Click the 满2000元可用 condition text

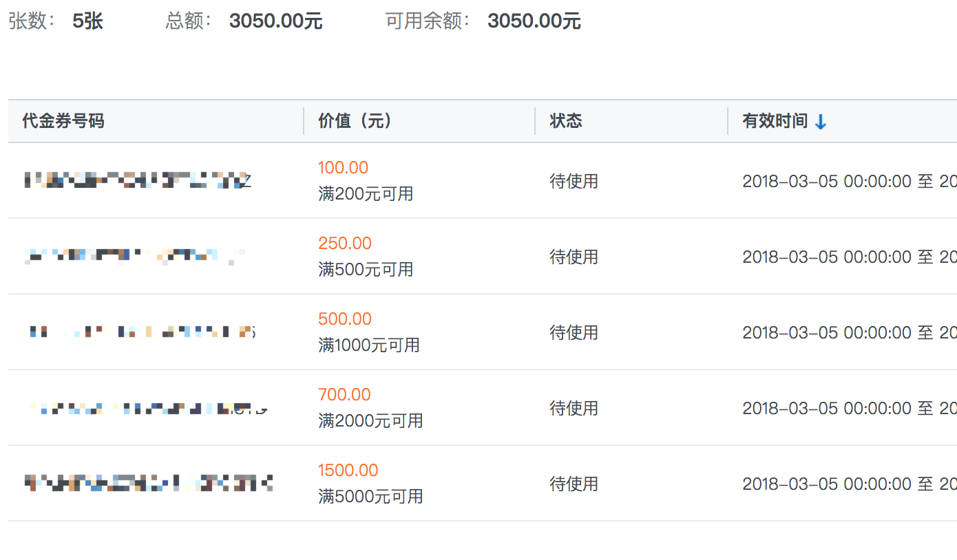point(370,421)
